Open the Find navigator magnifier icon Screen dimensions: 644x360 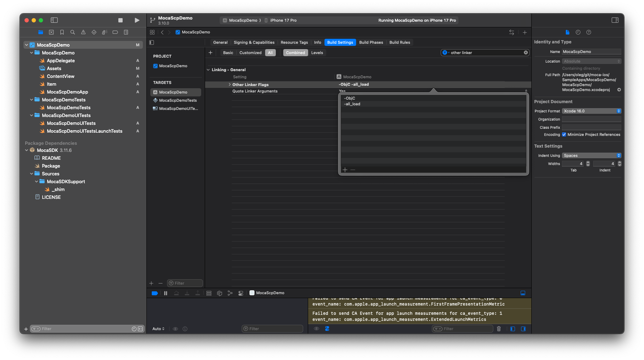click(73, 32)
